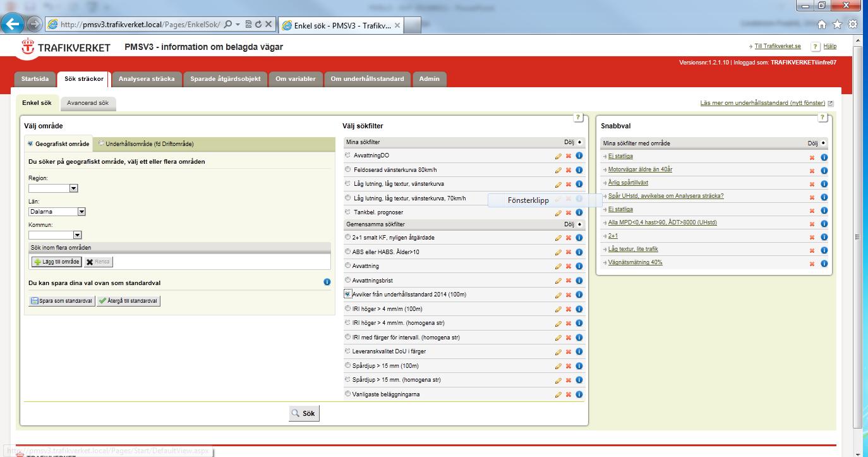Edit the AvvattningDO filter with pencil icon

coord(558,155)
